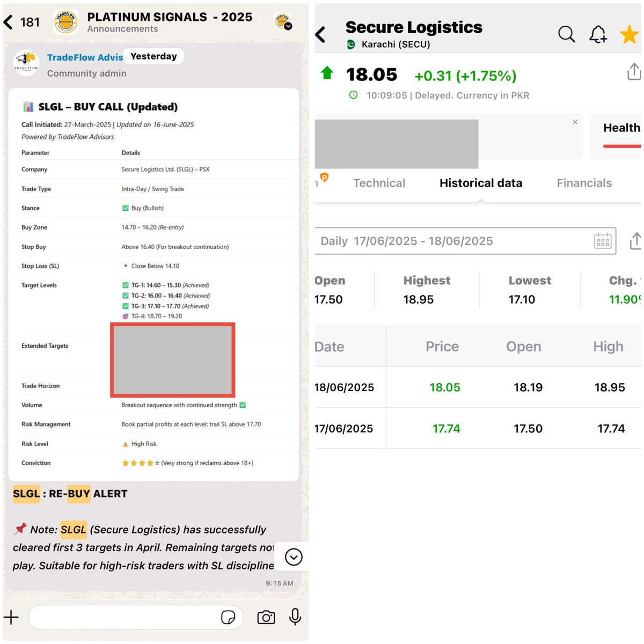Tap the back arrow to leave Secure Logistics
This screenshot has width=644, height=644.
click(320, 34)
